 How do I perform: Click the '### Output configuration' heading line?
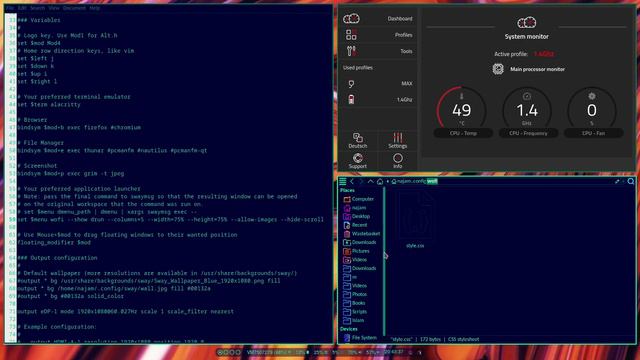(58, 258)
